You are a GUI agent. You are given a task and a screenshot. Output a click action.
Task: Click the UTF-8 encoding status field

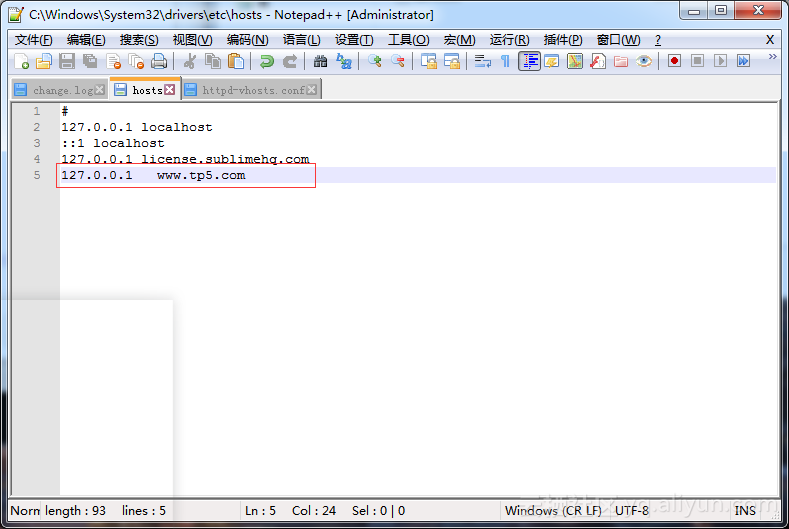[x=632, y=510]
